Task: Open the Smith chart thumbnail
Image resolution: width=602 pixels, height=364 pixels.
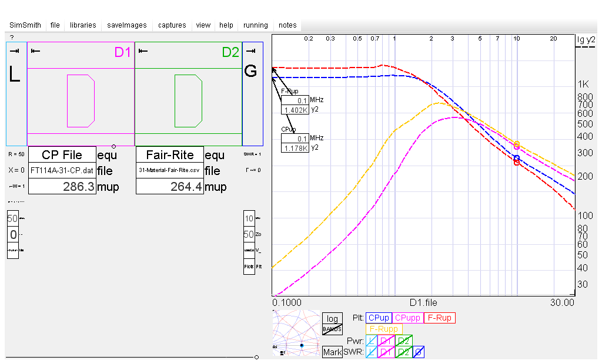Action: click(296, 333)
